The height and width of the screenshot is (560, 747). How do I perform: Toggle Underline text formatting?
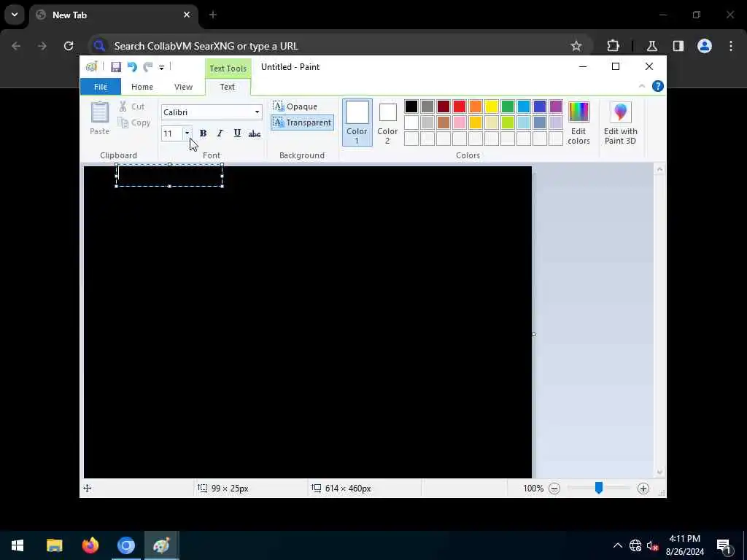click(x=237, y=133)
